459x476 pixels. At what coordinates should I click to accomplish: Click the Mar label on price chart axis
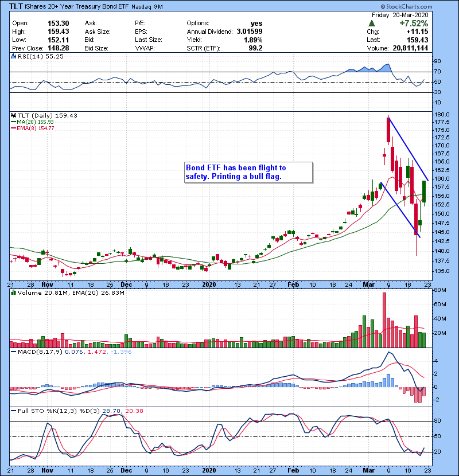[369, 285]
